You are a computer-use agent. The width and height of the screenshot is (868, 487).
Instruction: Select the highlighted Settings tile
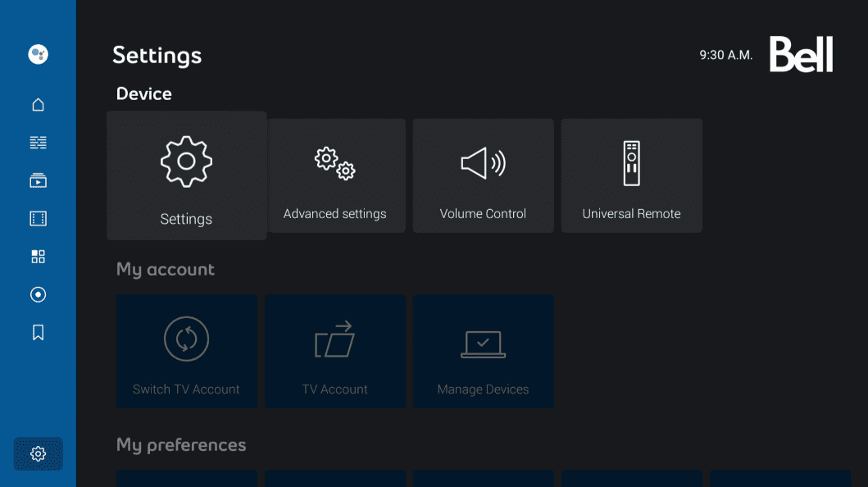(x=186, y=175)
